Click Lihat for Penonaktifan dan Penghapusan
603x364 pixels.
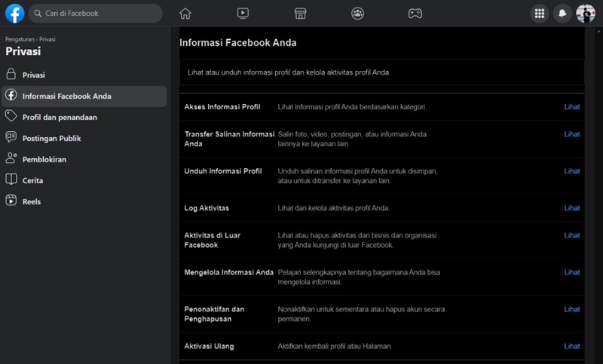coord(571,309)
